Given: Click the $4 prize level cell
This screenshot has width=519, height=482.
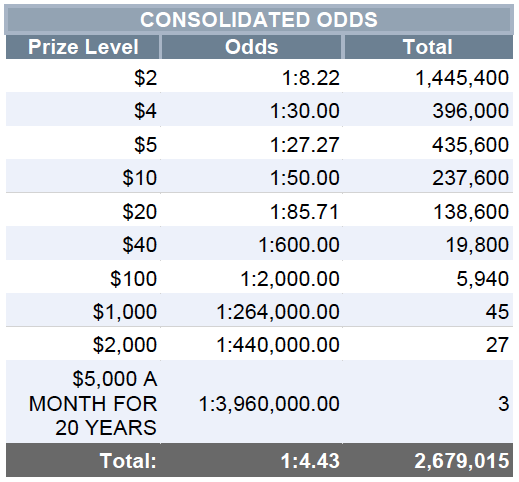Looking at the screenshot, I should tap(83, 110).
